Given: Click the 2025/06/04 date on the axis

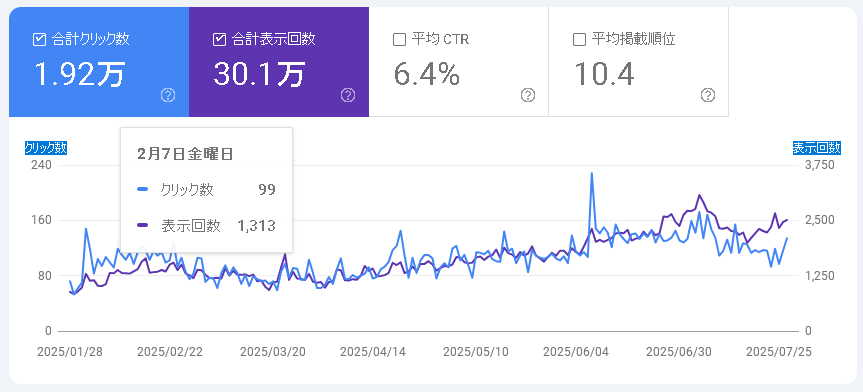Looking at the screenshot, I should pyautogui.click(x=576, y=352).
